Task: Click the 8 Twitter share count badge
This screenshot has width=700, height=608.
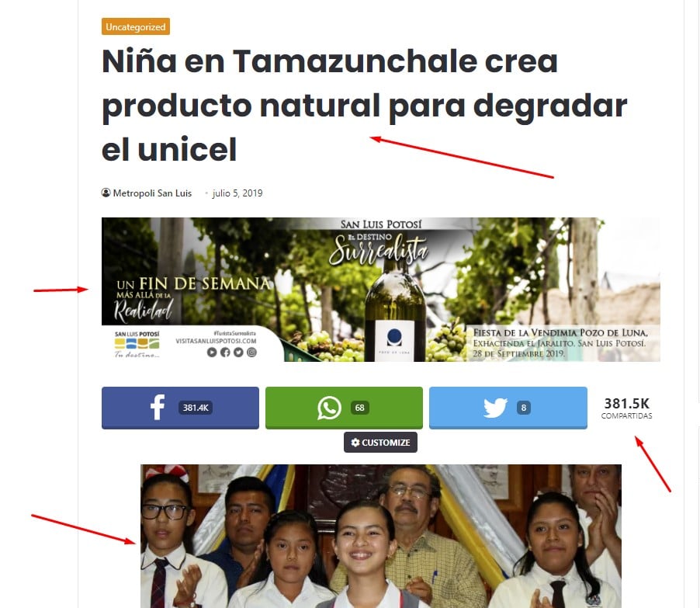Action: [524, 408]
